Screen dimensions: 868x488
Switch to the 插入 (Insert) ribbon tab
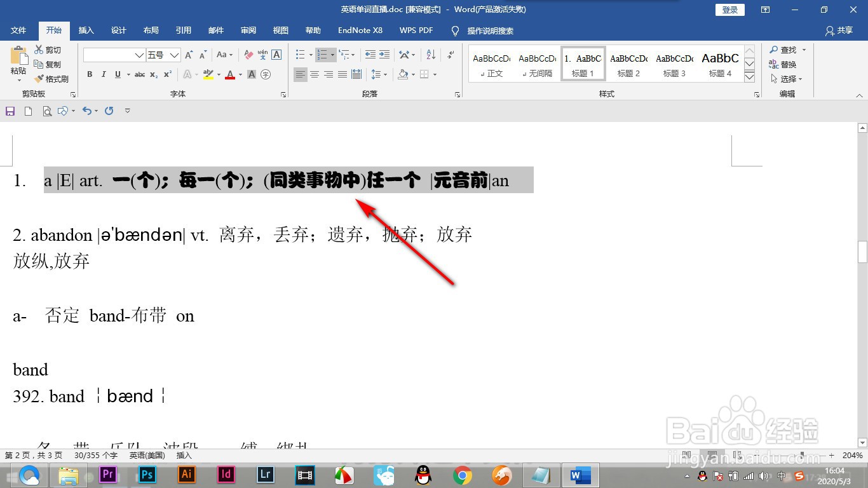click(x=86, y=30)
